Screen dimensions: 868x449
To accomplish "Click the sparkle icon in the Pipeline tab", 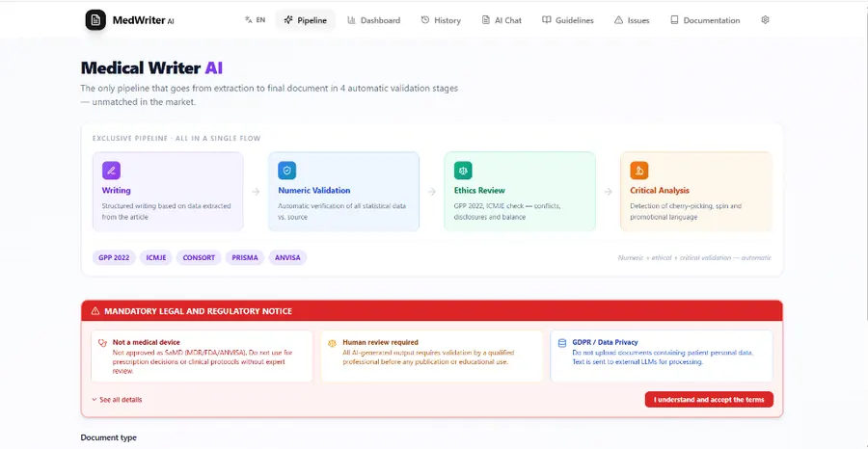I will pyautogui.click(x=287, y=20).
